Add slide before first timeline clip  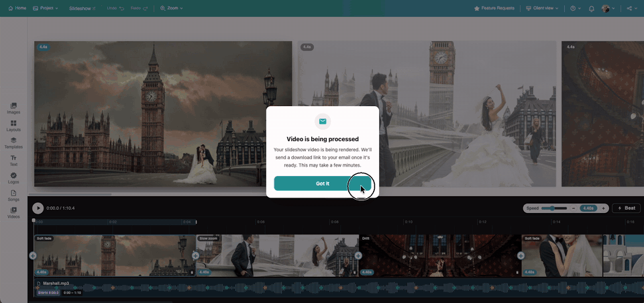click(x=33, y=256)
